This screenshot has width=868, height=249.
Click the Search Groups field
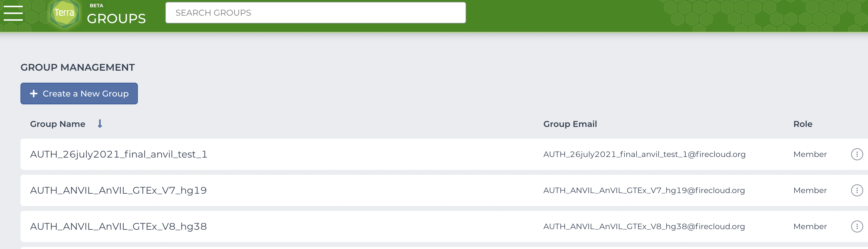click(315, 13)
